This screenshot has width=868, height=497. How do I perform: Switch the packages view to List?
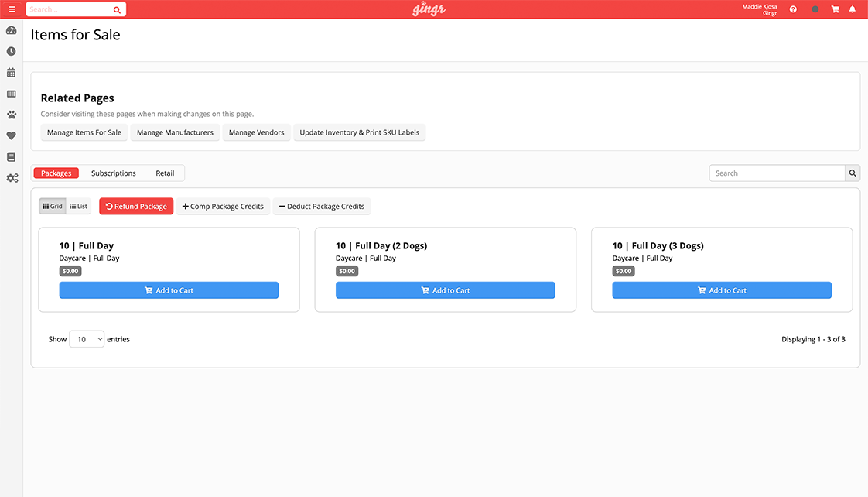(77, 206)
